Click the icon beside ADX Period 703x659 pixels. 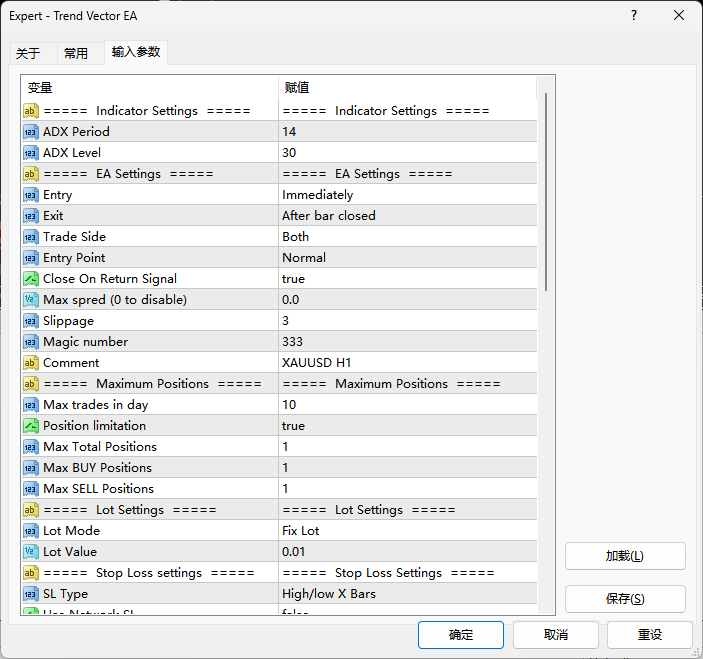coord(31,132)
